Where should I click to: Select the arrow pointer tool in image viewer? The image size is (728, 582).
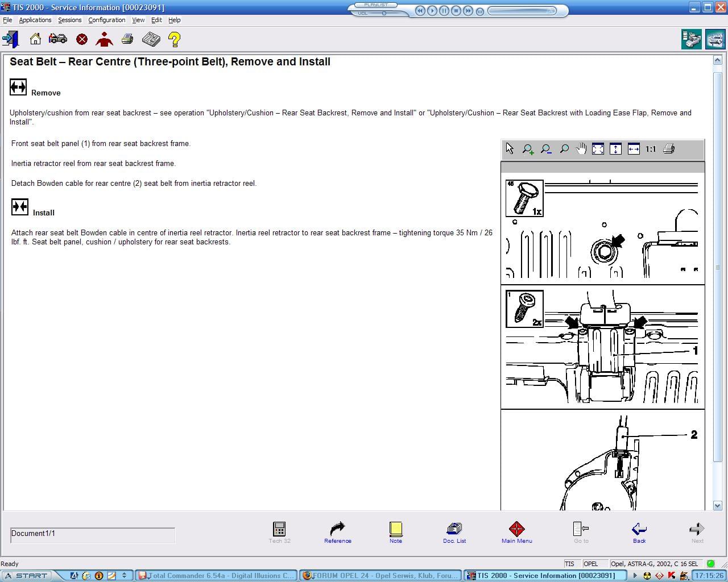(510, 149)
